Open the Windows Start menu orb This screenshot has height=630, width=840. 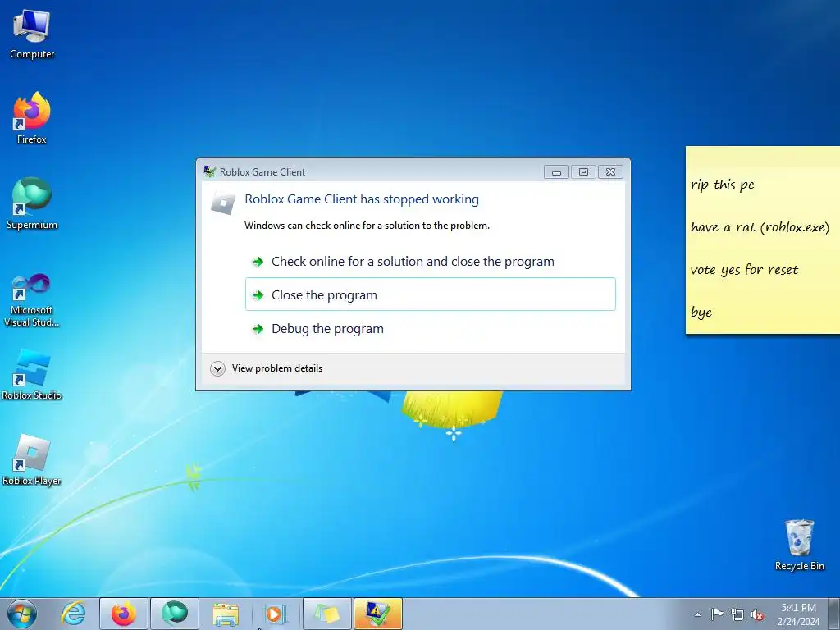(x=22, y=614)
